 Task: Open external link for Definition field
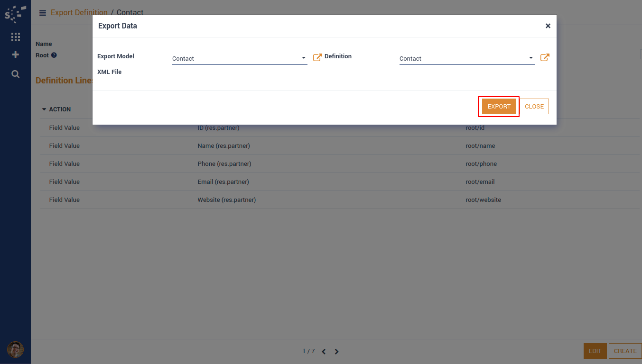point(545,58)
